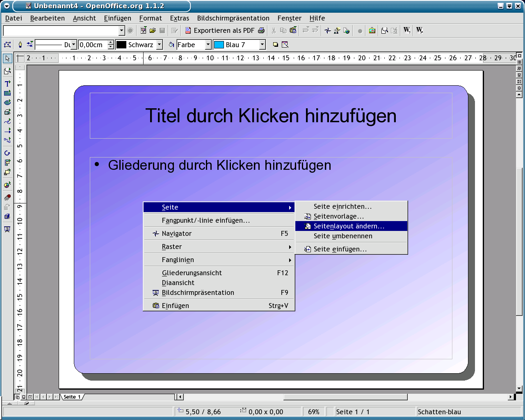This screenshot has width=525, height=420.
Task: Choose the Ellipse drawing tool
Action: coord(7,103)
